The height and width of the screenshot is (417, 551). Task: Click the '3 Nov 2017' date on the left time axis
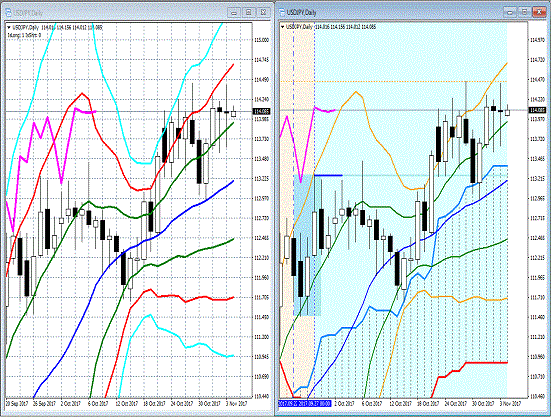point(236,404)
